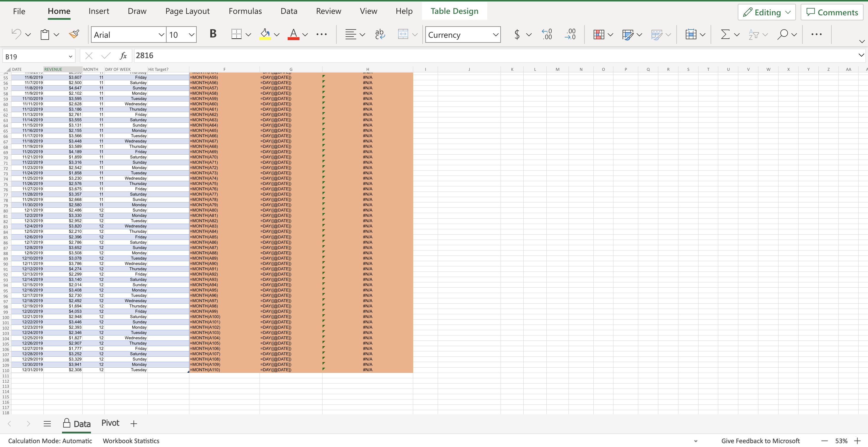Open text alignment icon

(x=351, y=34)
